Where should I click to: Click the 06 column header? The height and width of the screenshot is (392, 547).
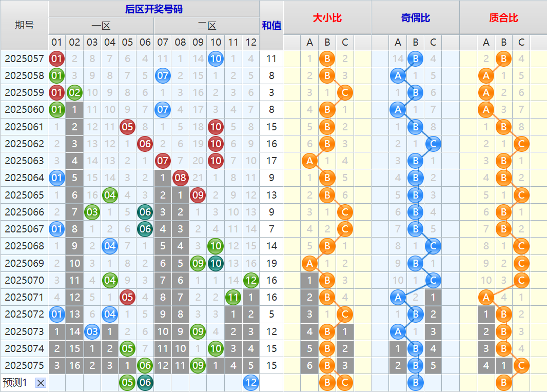pyautogui.click(x=145, y=42)
